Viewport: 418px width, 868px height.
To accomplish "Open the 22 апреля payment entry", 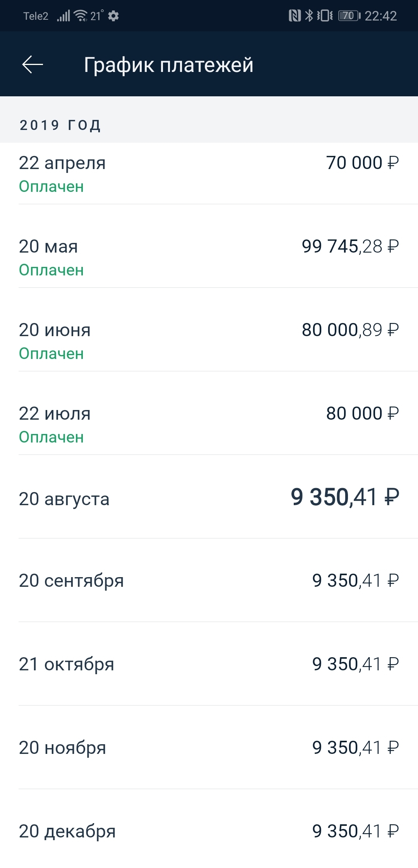I will pos(209,173).
